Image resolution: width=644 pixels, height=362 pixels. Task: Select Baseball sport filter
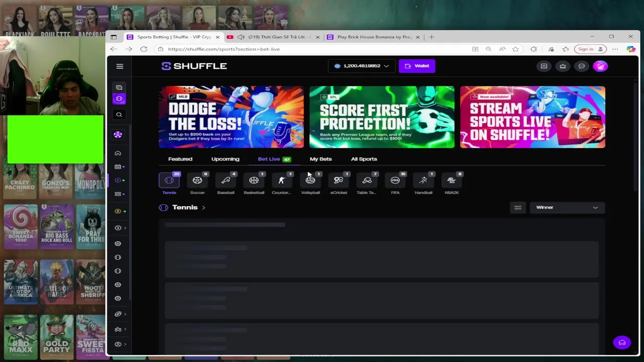click(x=225, y=184)
